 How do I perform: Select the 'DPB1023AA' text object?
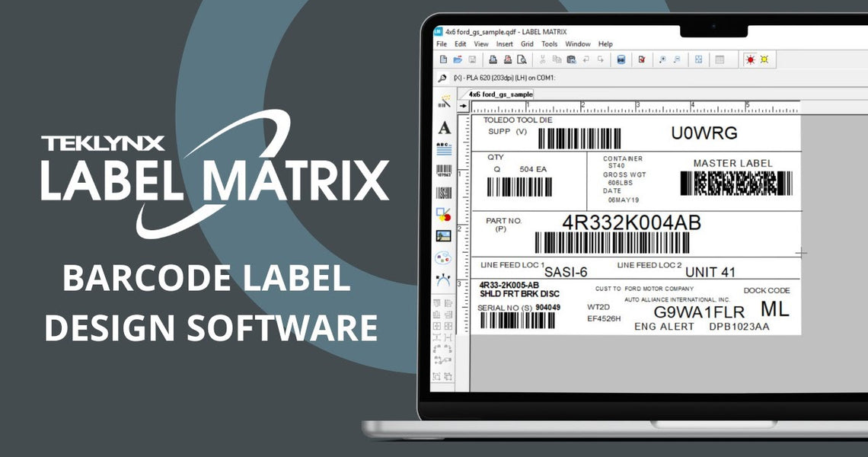pyautogui.click(x=739, y=327)
